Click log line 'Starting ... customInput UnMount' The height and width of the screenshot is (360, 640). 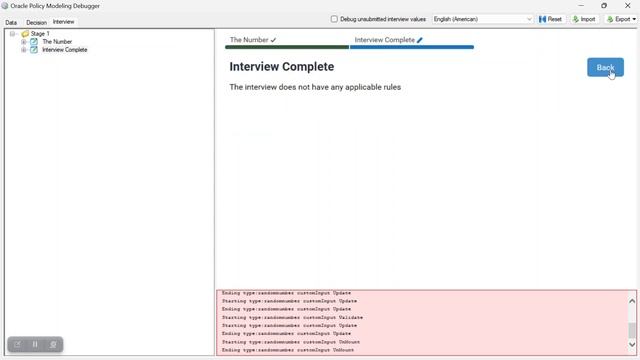point(291,342)
